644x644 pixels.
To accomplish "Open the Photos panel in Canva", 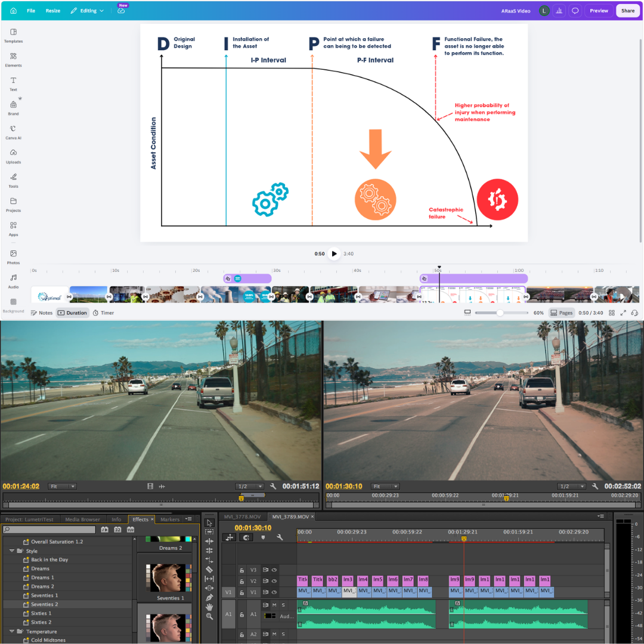I will pos(13,257).
